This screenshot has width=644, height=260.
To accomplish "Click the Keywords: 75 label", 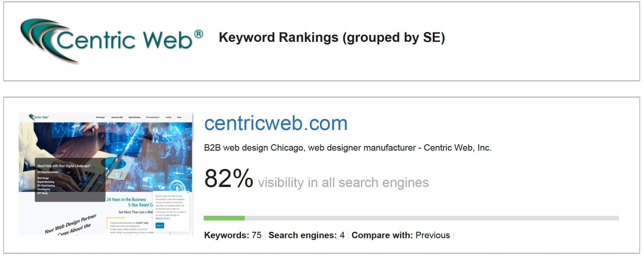I will 233,235.
